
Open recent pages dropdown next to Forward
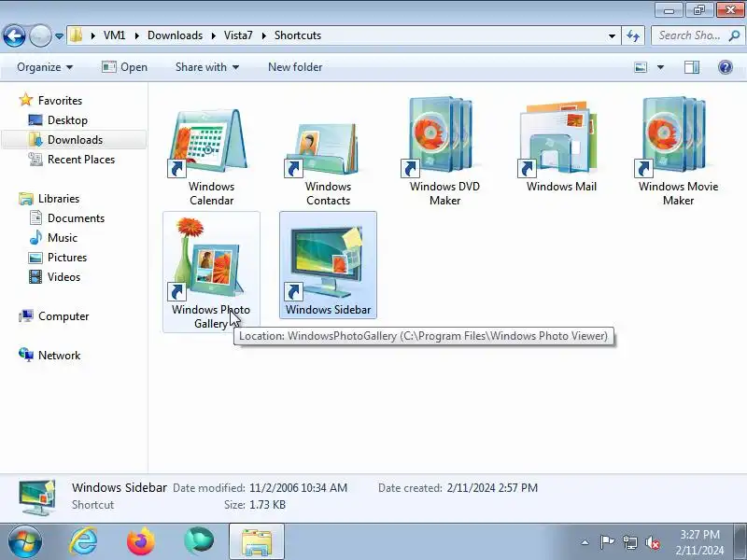tap(59, 35)
